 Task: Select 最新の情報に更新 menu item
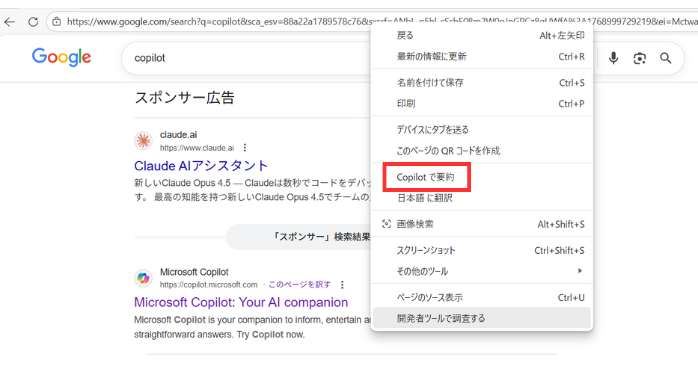point(482,57)
